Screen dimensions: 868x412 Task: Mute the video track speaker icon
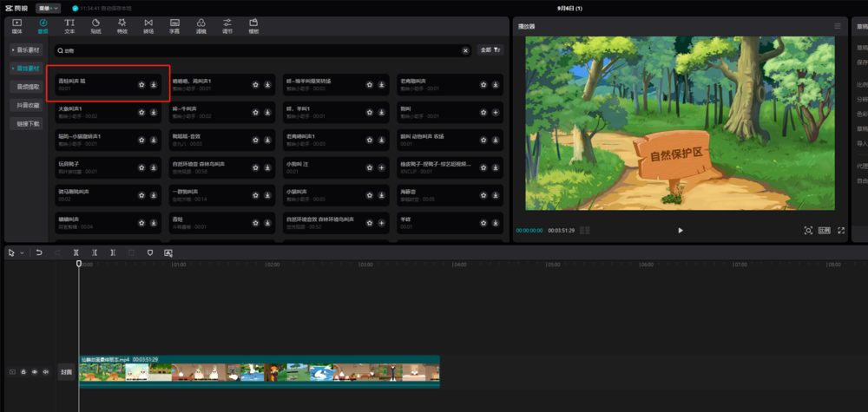[45, 372]
